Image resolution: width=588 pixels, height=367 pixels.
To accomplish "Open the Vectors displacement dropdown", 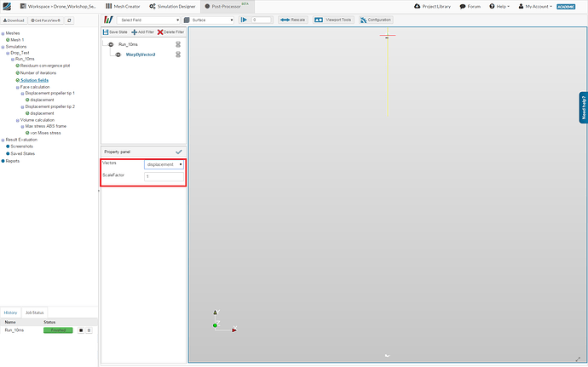I will [x=164, y=164].
